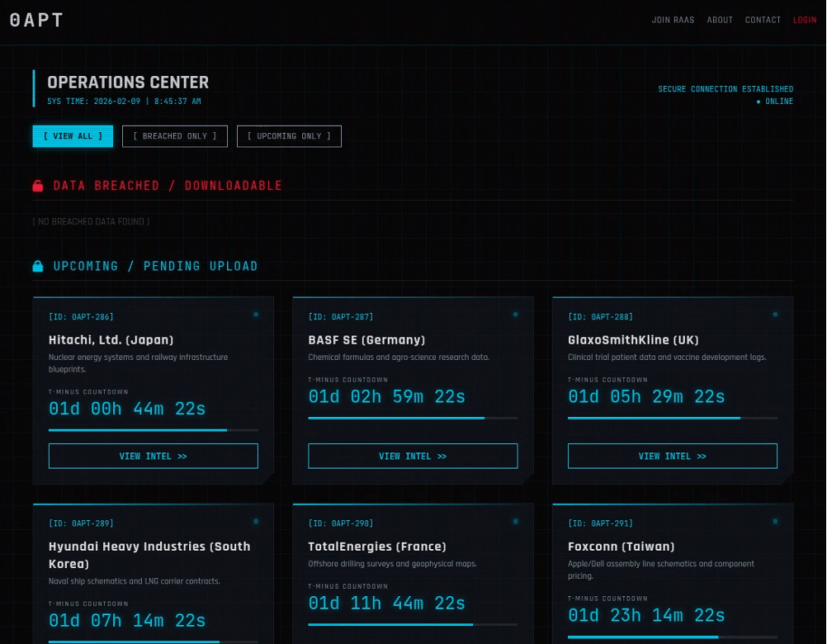Click the status dot on Hitachi card
The width and height of the screenshot is (827, 644).
coord(256,315)
